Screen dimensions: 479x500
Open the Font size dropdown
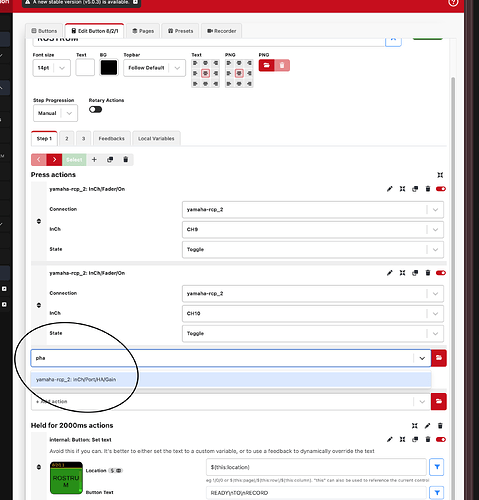(x=52, y=68)
